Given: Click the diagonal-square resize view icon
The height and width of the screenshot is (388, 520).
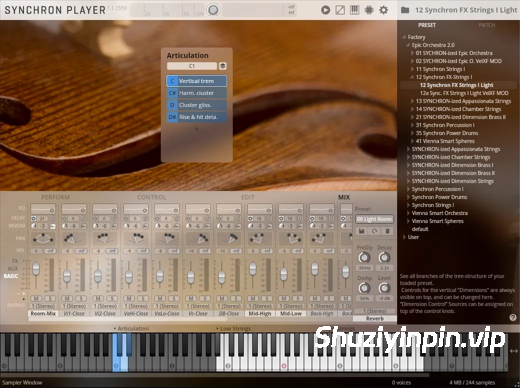Looking at the screenshot, I should pos(340,10).
